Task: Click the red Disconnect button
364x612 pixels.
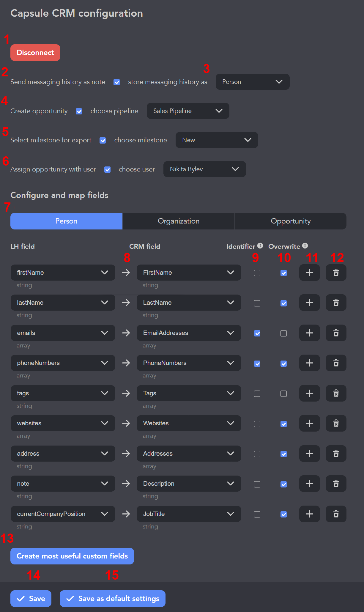Action: tap(35, 53)
